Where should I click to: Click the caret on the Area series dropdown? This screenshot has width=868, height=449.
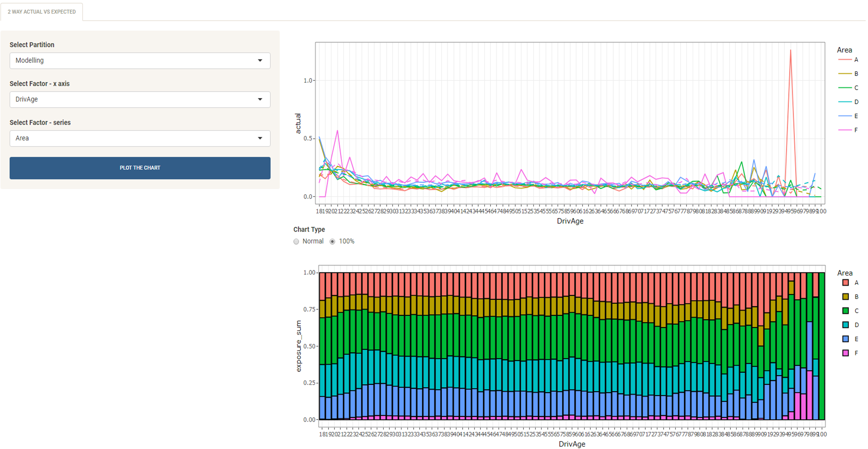[x=261, y=138]
